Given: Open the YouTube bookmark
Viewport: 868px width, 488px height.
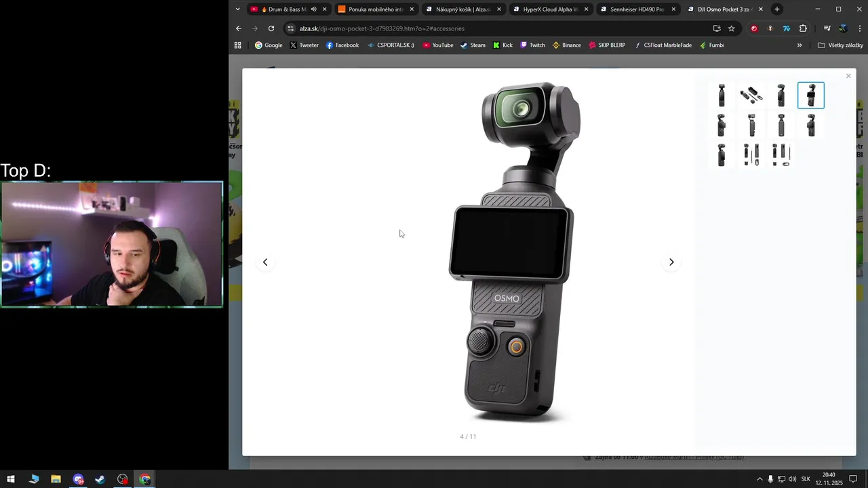Looking at the screenshot, I should coord(438,45).
